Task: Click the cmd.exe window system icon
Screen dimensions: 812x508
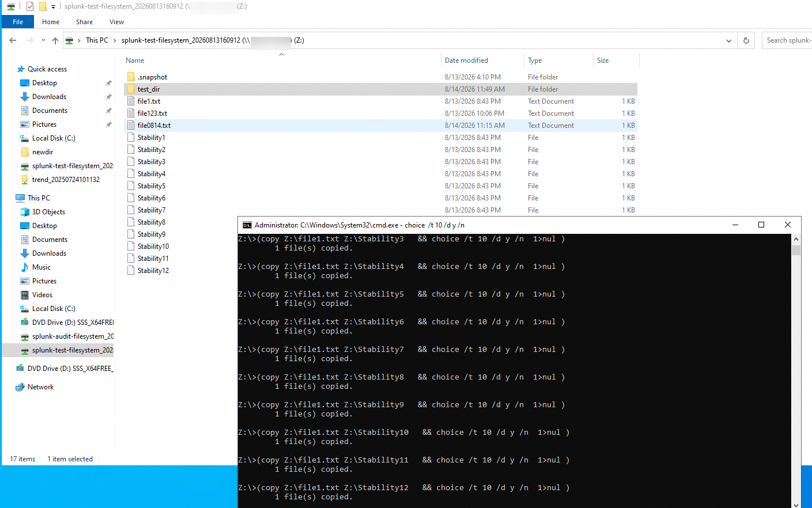Action: (x=247, y=225)
